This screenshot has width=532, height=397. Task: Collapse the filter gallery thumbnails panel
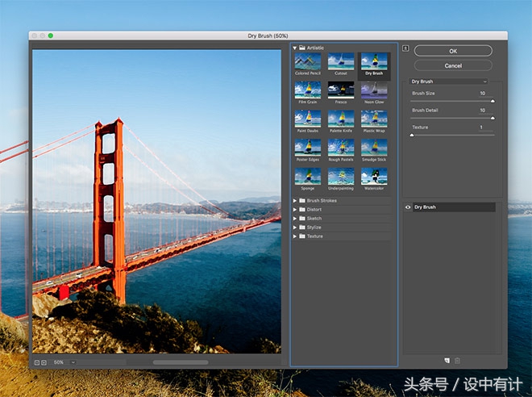(x=406, y=48)
